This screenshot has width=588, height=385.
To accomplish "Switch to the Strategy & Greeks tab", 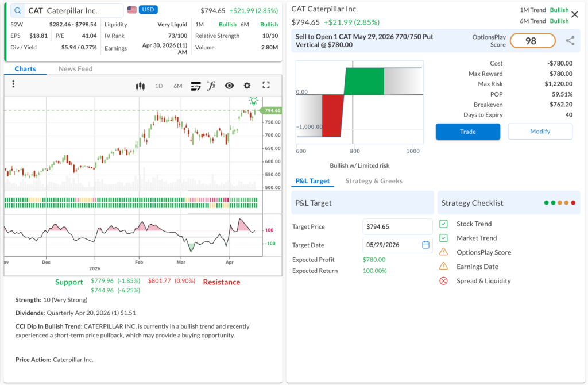I will point(374,181).
